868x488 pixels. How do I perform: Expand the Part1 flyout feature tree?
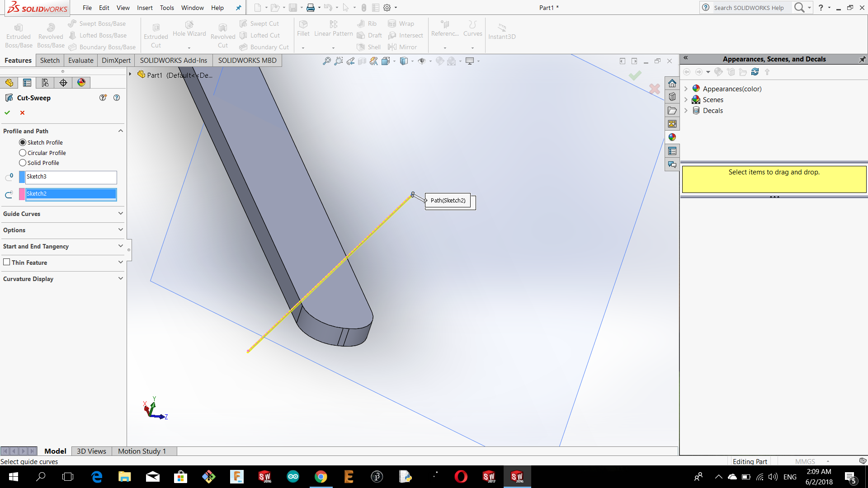pyautogui.click(x=130, y=74)
